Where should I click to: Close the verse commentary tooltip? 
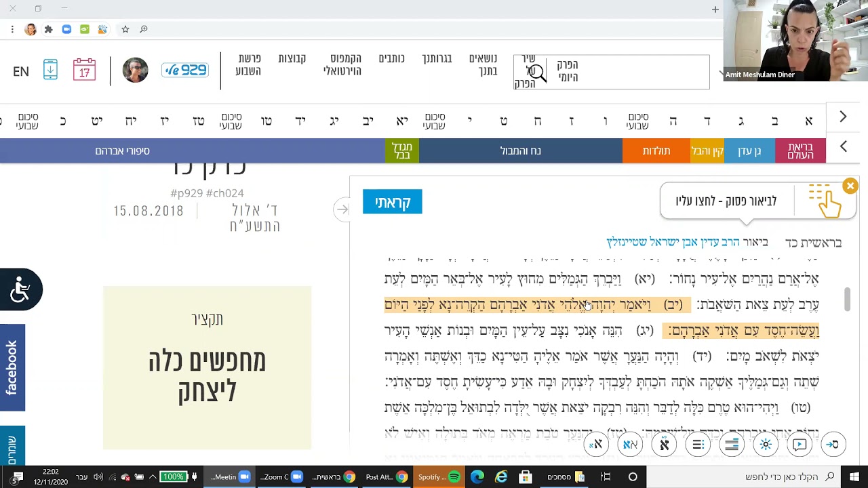[x=850, y=186]
